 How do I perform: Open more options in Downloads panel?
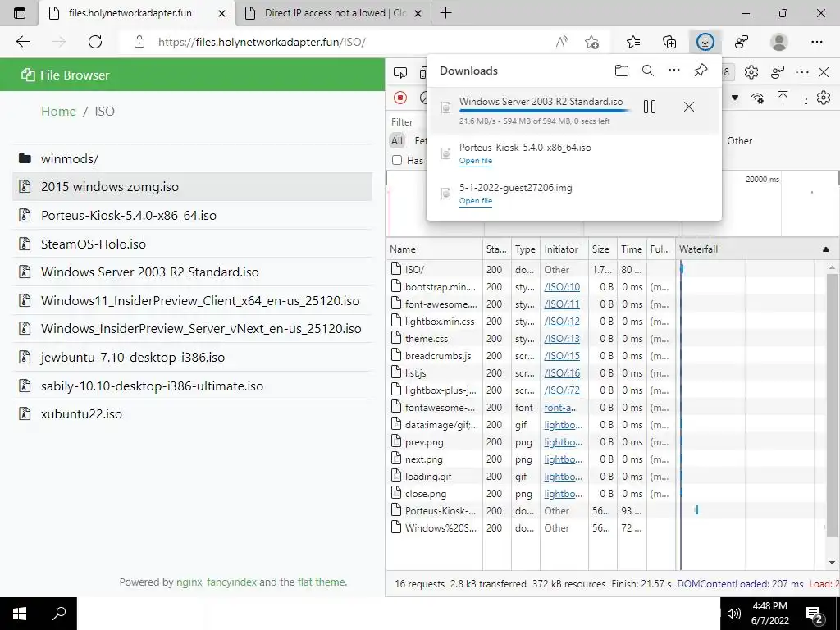point(674,71)
